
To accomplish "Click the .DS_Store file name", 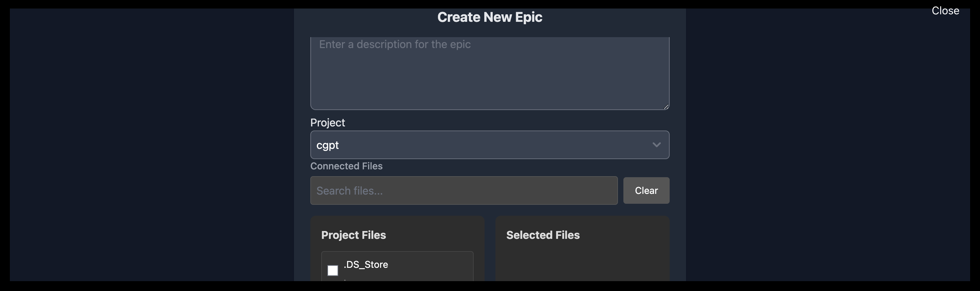I will pyautogui.click(x=365, y=264).
